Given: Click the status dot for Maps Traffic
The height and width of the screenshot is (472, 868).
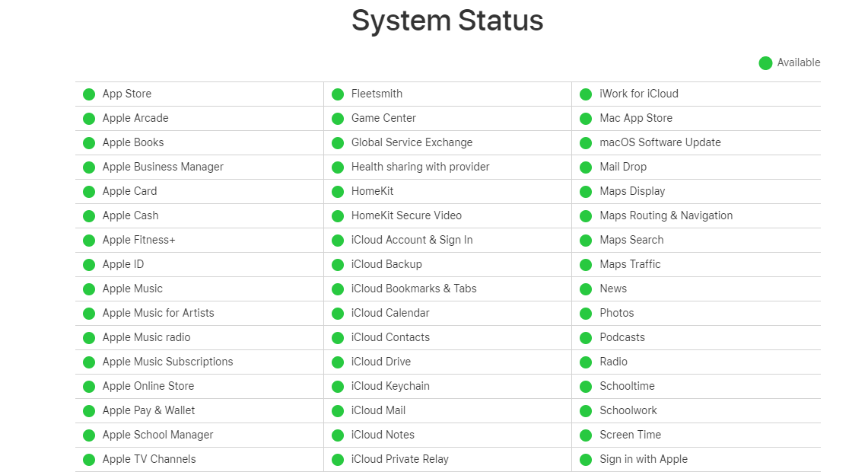Looking at the screenshot, I should coord(586,265).
